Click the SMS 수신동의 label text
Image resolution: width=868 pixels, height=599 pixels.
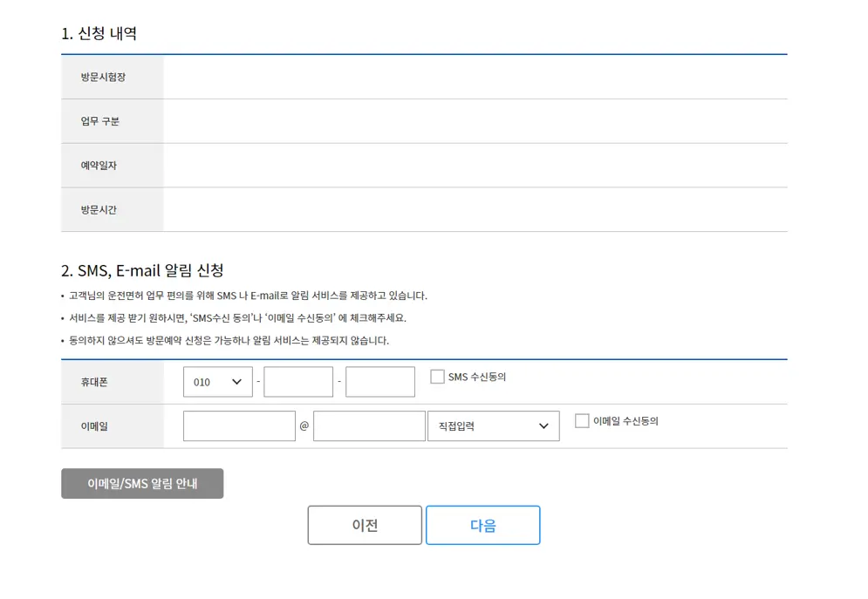[475, 376]
